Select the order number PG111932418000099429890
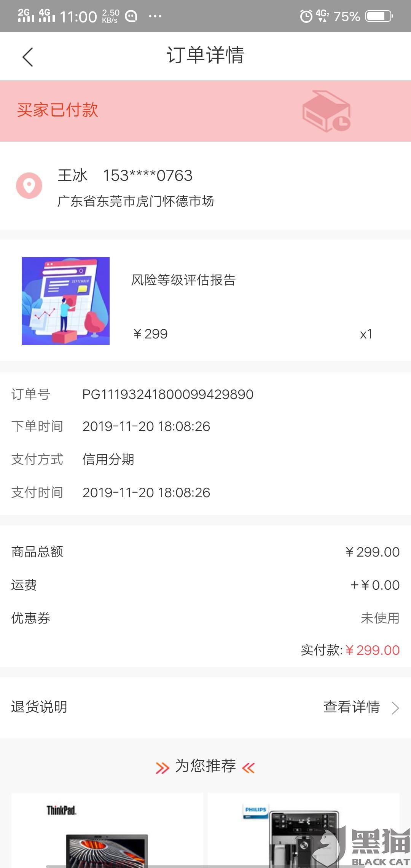This screenshot has height=868, width=411. click(x=168, y=394)
